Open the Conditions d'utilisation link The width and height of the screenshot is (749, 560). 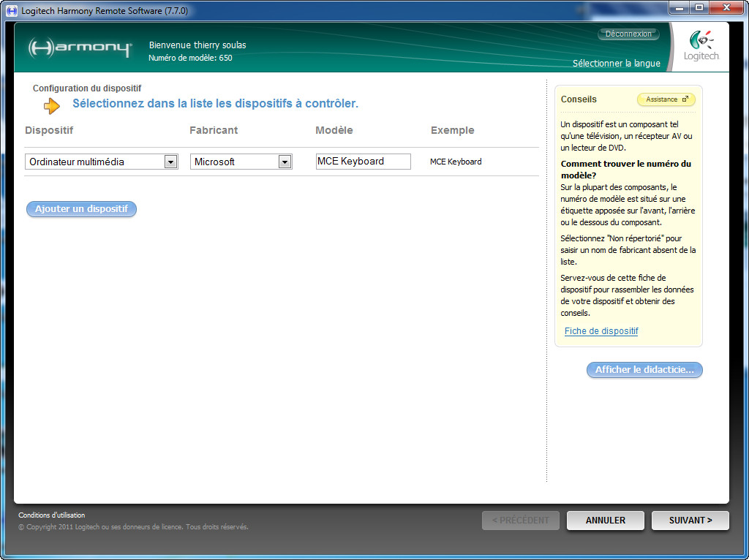tap(51, 515)
